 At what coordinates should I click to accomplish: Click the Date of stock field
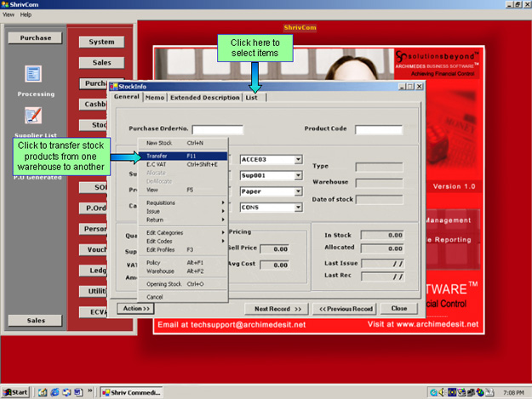380,199
